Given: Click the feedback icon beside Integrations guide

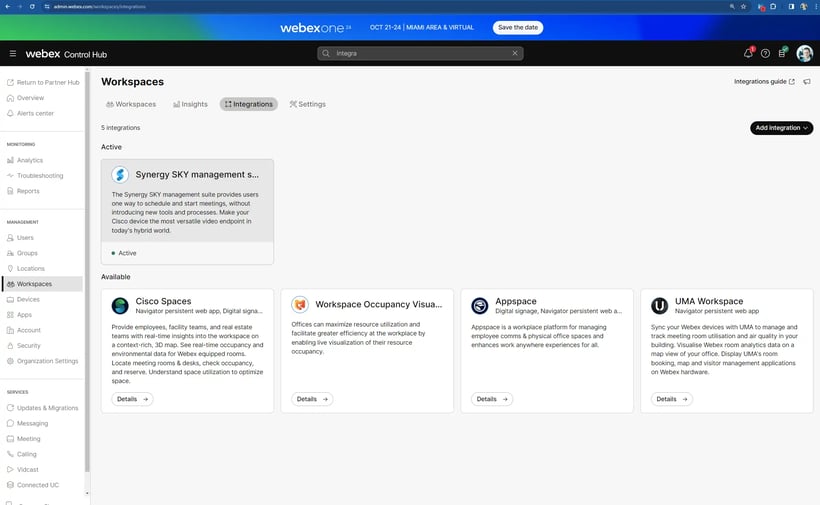Looking at the screenshot, I should [807, 82].
